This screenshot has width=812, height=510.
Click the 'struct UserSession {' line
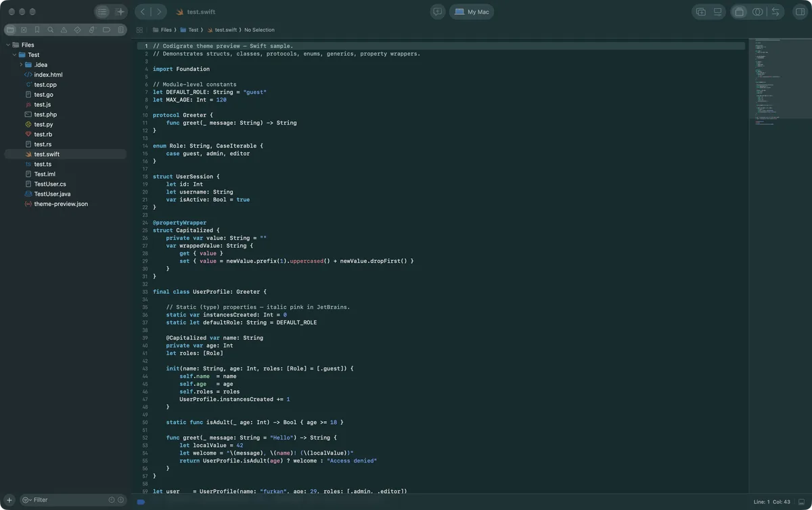pyautogui.click(x=186, y=177)
